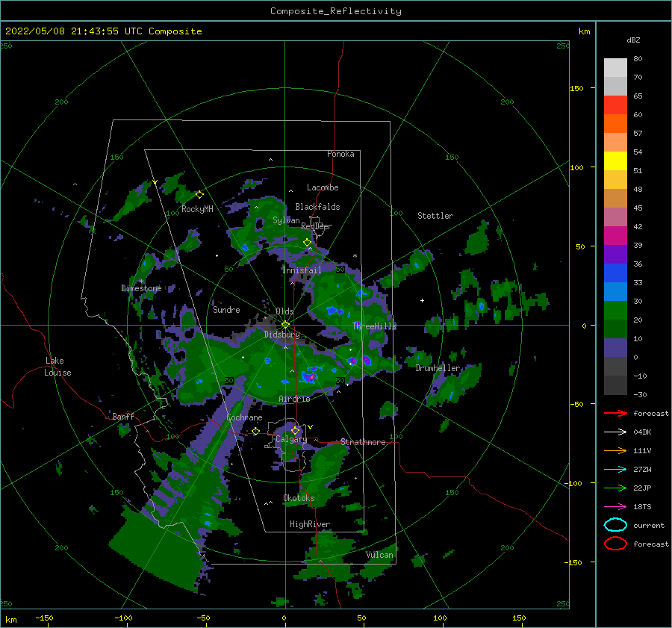
Task: Click the Cochrane city label
Action: [x=244, y=417]
